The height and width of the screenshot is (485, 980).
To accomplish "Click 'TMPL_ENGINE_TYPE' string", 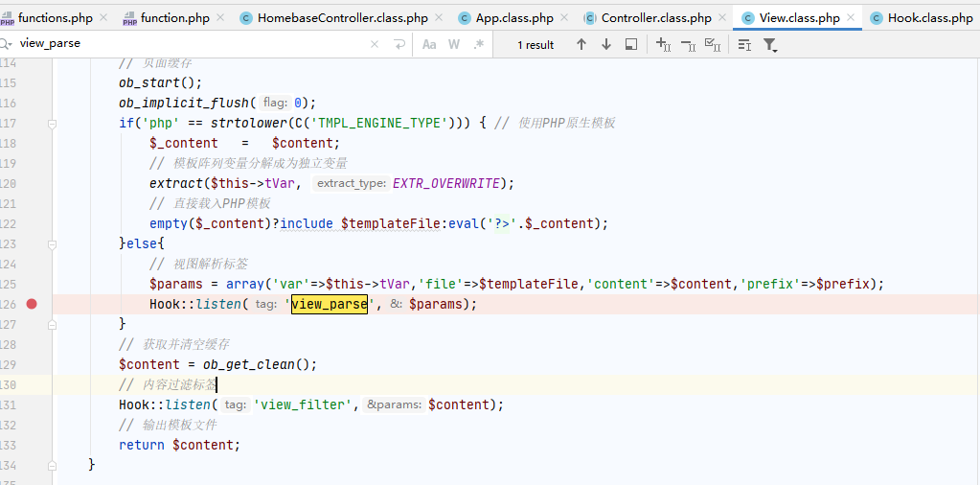I will point(382,123).
